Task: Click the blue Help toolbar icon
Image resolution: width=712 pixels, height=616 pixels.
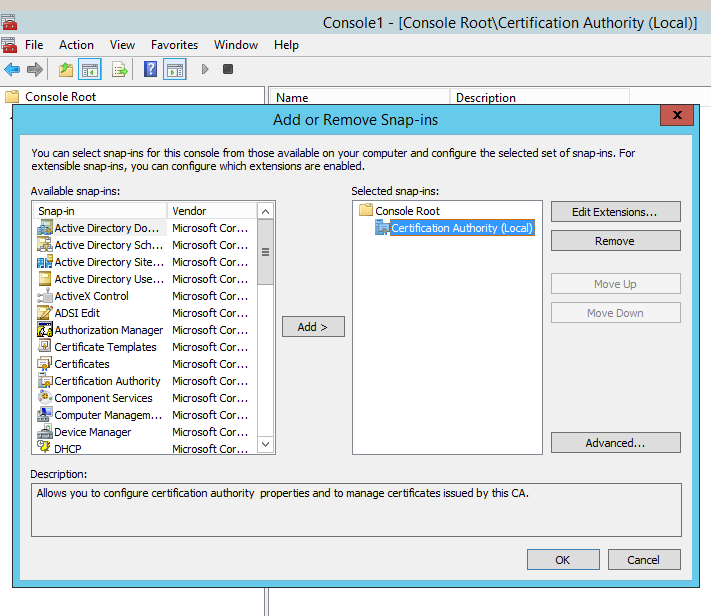Action: (x=150, y=69)
